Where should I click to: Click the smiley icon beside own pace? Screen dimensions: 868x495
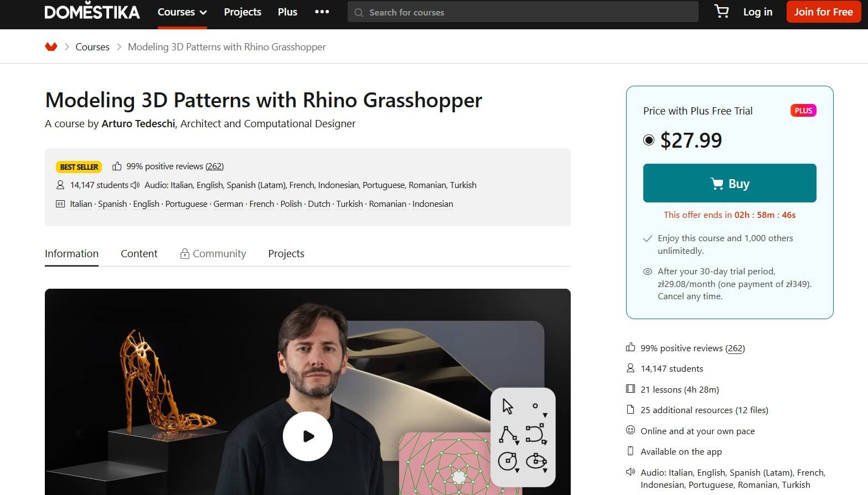pyautogui.click(x=631, y=430)
